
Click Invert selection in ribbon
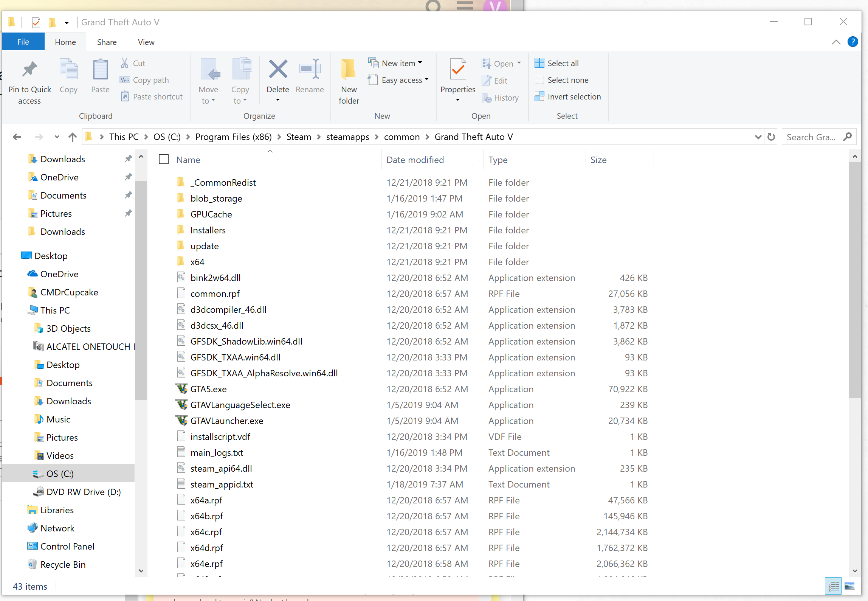coord(574,97)
